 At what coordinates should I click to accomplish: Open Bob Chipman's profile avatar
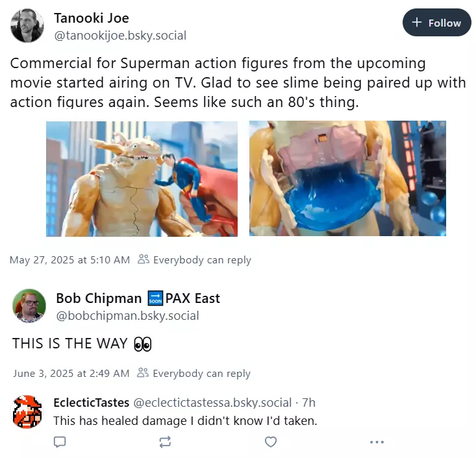29,306
